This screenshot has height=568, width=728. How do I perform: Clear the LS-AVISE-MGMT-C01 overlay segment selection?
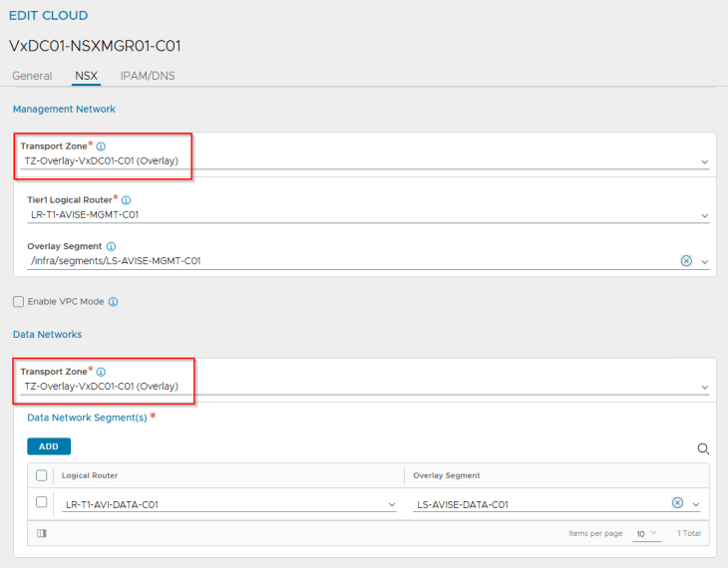coord(686,261)
